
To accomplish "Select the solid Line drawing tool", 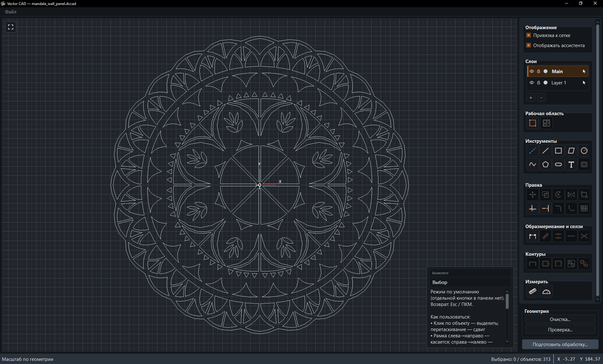I will pos(546,151).
